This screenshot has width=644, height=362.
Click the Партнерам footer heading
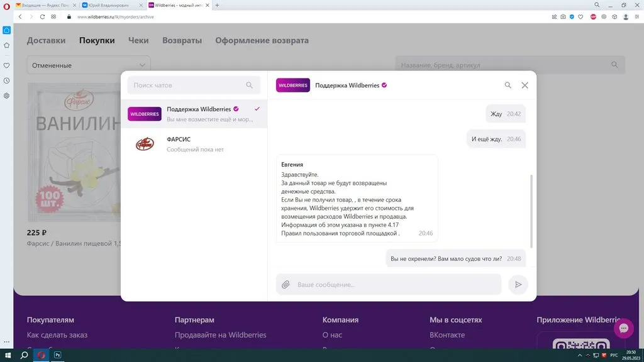point(194,320)
